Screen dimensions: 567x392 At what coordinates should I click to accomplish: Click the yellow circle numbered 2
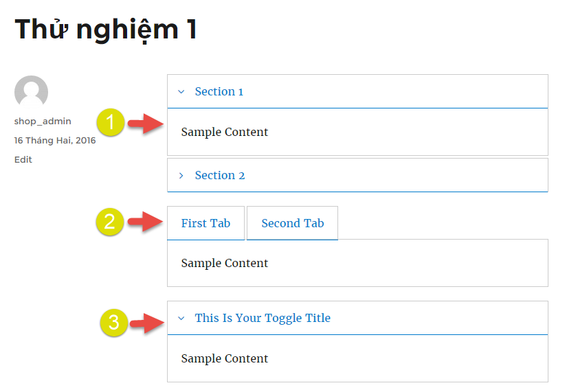point(110,222)
